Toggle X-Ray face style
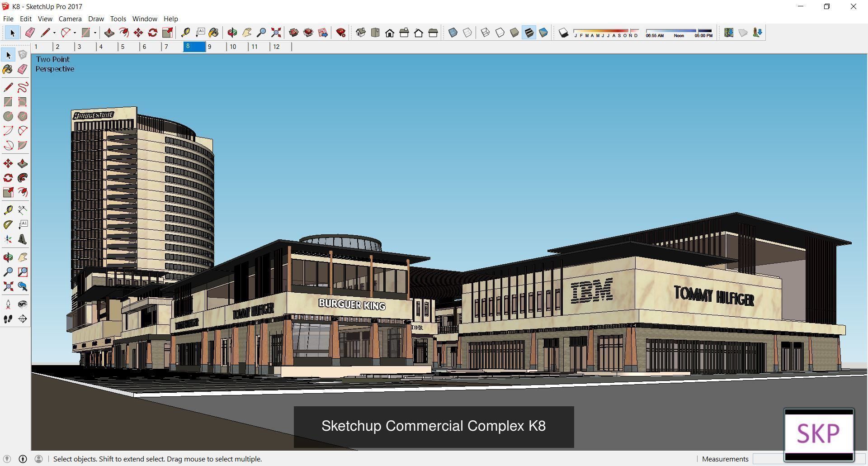 click(x=453, y=33)
